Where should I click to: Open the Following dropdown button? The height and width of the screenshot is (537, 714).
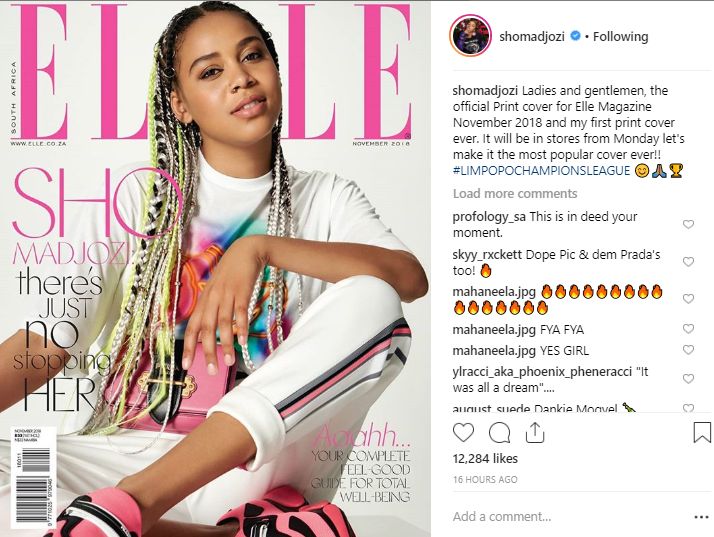620,36
